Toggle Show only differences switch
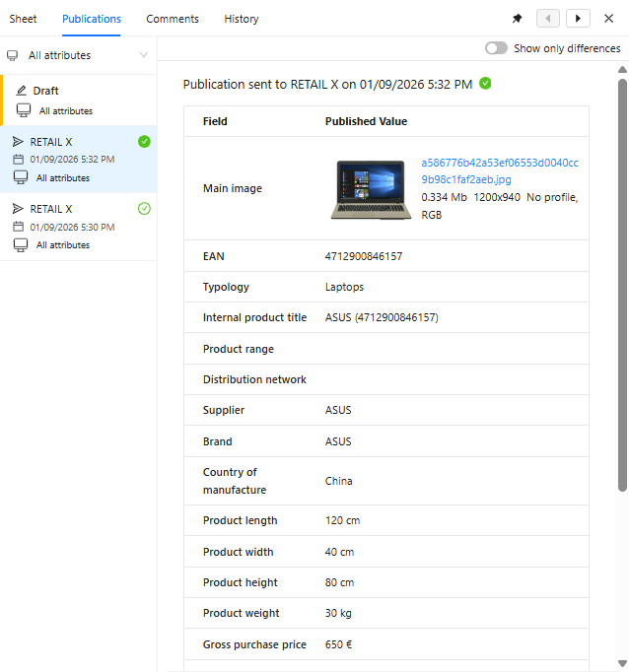Image resolution: width=629 pixels, height=672 pixels. (x=496, y=48)
